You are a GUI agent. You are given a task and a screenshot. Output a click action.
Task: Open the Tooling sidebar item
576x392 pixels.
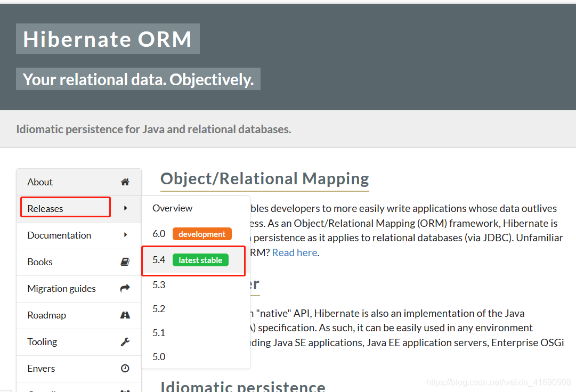click(79, 342)
